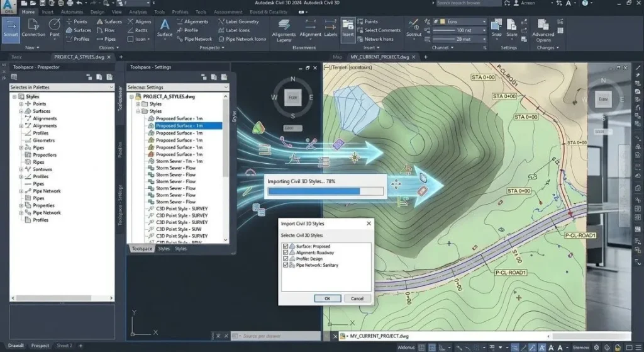Select C3D Point Style - SUW item
Image resolution: width=644 pixels, height=352 pixels.
pos(178,229)
